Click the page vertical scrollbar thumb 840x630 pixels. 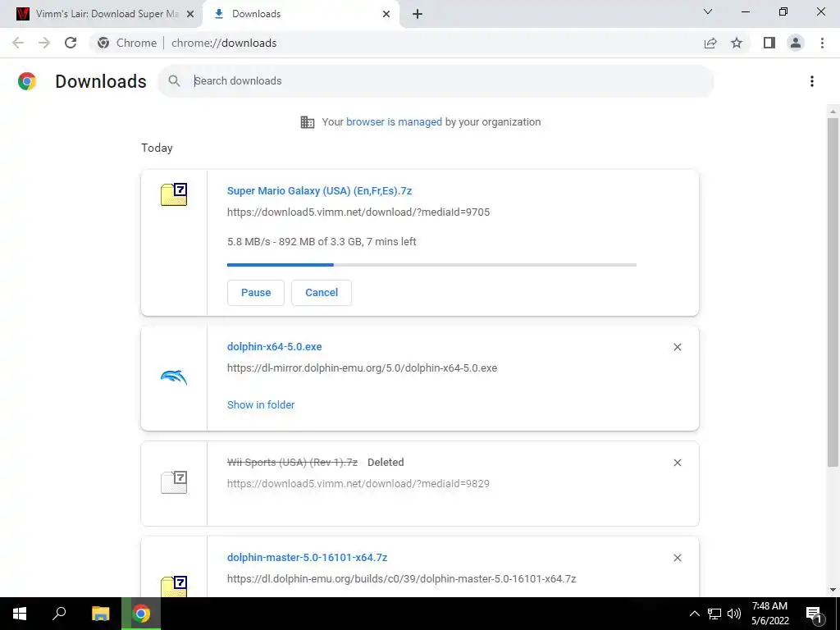click(833, 292)
